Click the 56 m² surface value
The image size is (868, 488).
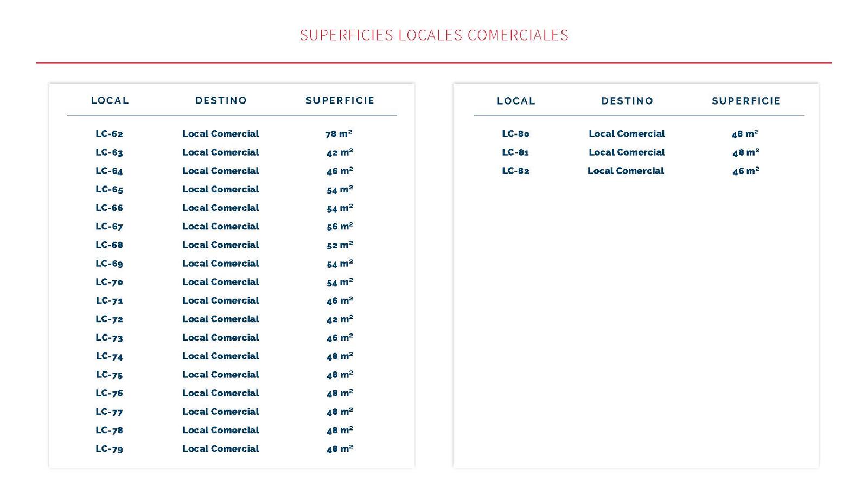(340, 227)
